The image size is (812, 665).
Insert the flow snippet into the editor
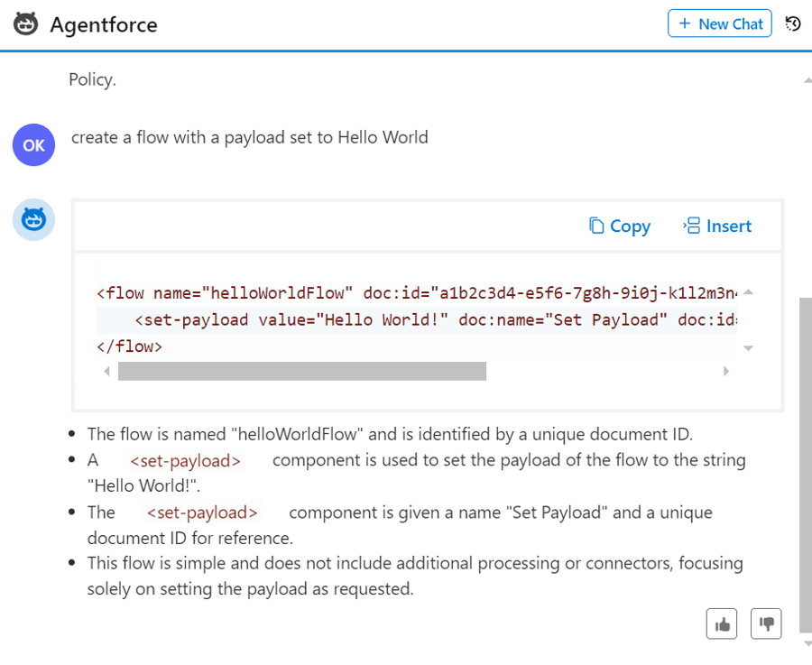tap(728, 226)
